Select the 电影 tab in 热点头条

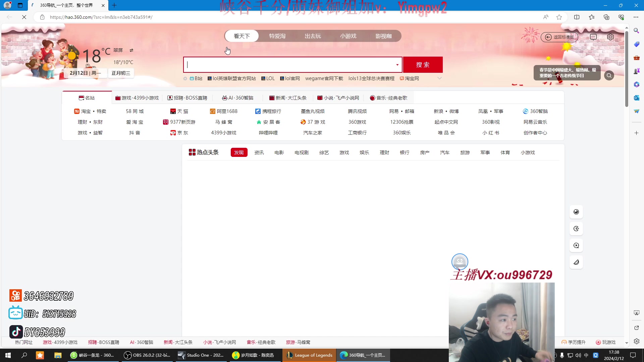279,152
